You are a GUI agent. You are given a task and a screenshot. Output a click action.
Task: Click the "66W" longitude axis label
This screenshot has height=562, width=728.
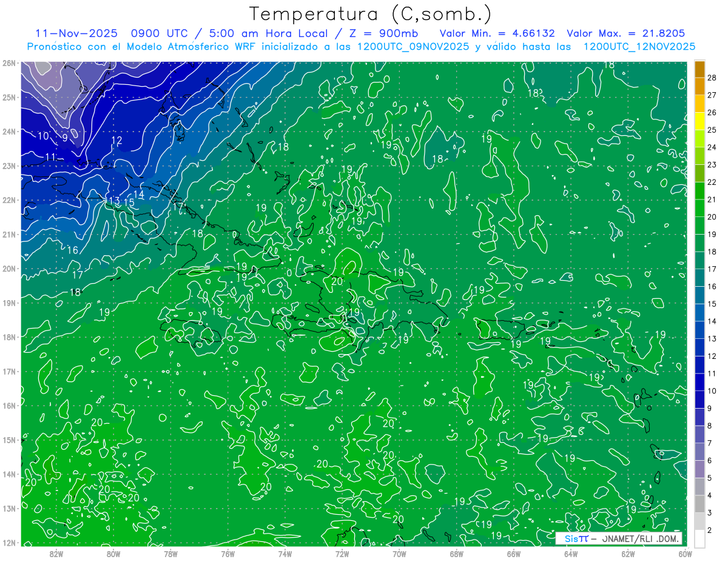[x=513, y=554]
